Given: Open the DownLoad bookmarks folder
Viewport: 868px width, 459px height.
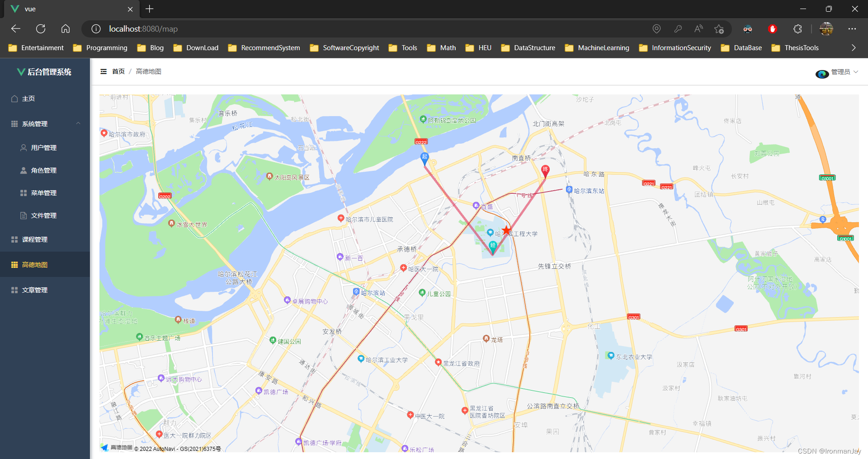Looking at the screenshot, I should 196,48.
